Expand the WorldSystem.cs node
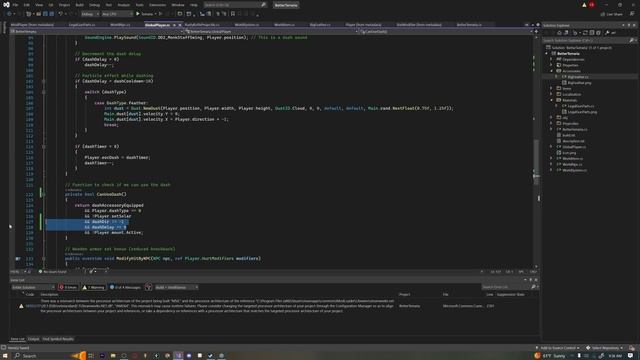This screenshot has width=640, height=360. [551, 170]
